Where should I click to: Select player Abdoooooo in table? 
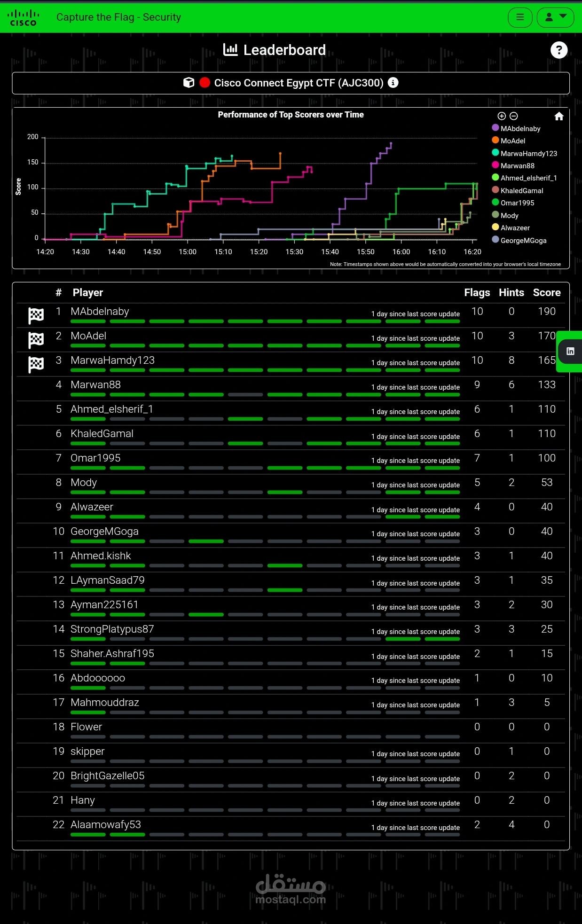tap(98, 678)
